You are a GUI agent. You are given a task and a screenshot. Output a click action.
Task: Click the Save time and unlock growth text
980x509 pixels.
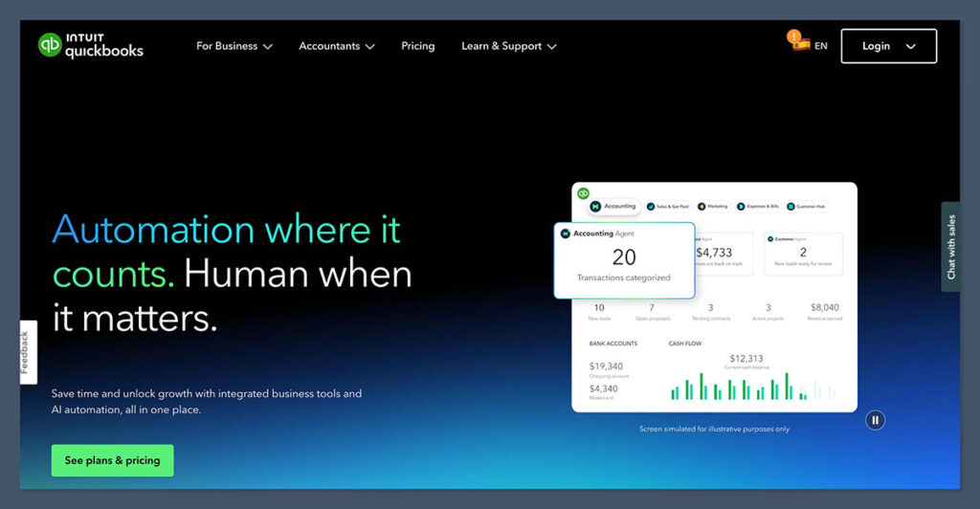207,402
